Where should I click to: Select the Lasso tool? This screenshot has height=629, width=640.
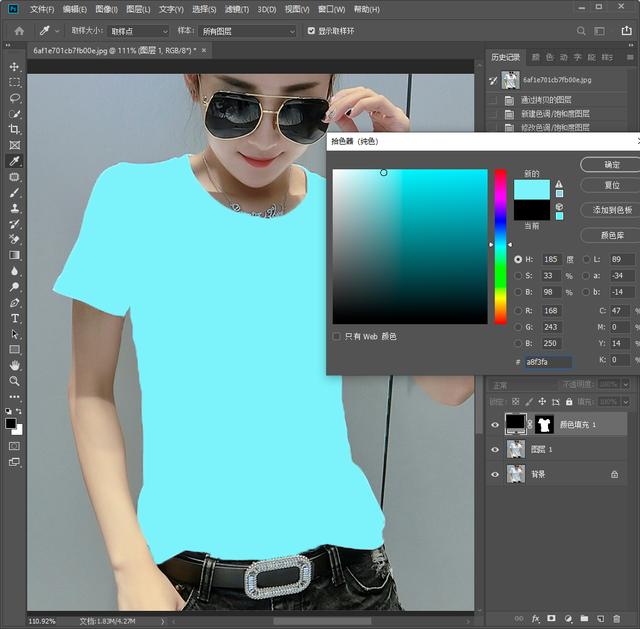[14, 98]
